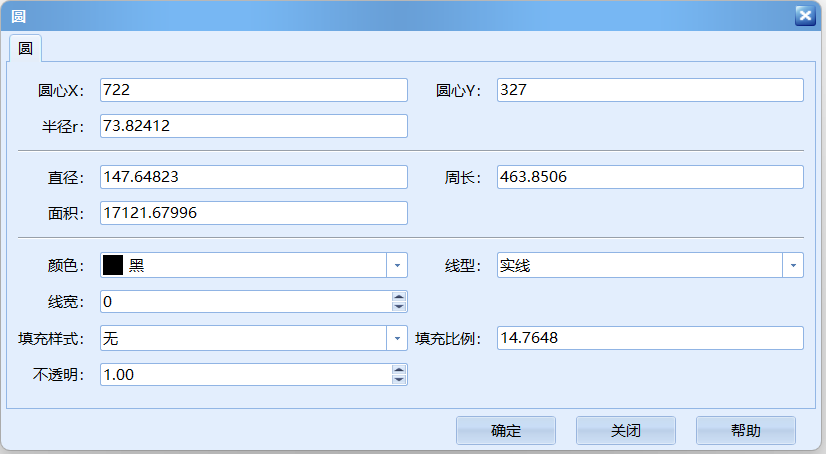Expand the 颜色 dropdown arrow
826x454 pixels.
[x=397, y=265]
